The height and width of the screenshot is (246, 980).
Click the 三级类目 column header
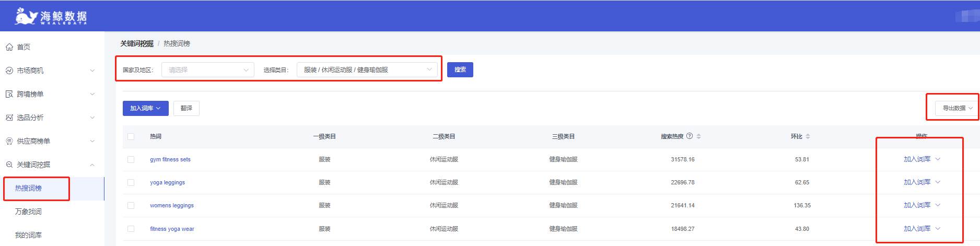564,136
